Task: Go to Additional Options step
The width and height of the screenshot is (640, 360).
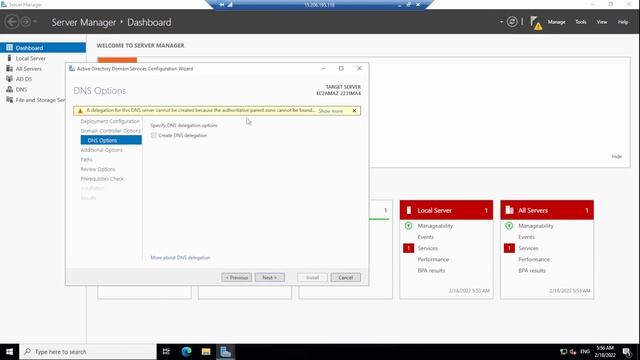Action: click(101, 150)
